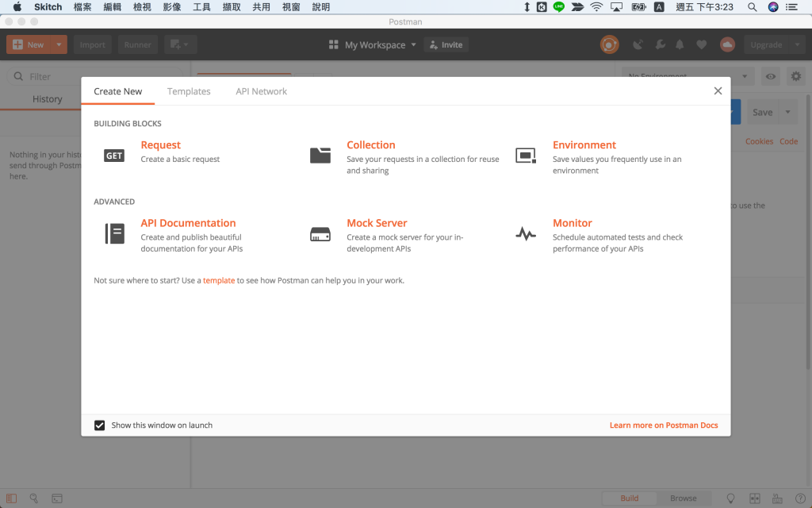
Task: Select the Create New tab
Action: click(117, 91)
